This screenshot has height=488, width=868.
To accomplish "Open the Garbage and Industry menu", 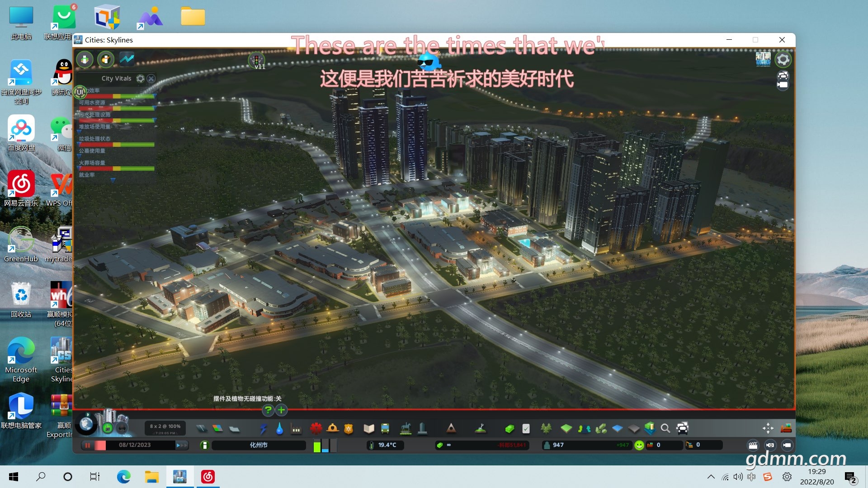I will [296, 429].
